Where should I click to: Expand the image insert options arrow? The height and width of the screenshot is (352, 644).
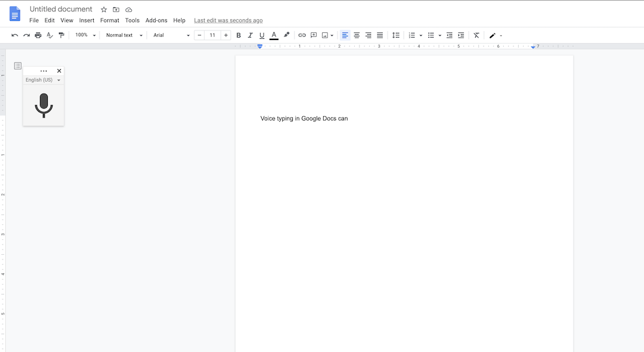pos(332,36)
